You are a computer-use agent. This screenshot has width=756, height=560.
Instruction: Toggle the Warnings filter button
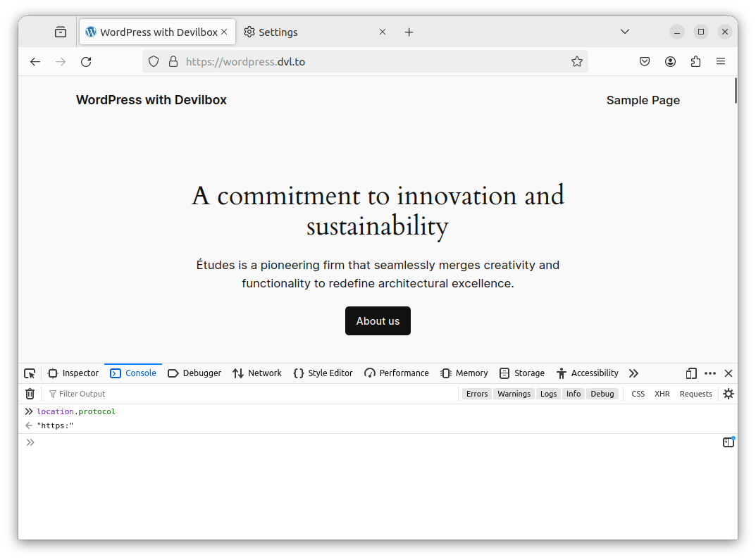[x=514, y=394]
